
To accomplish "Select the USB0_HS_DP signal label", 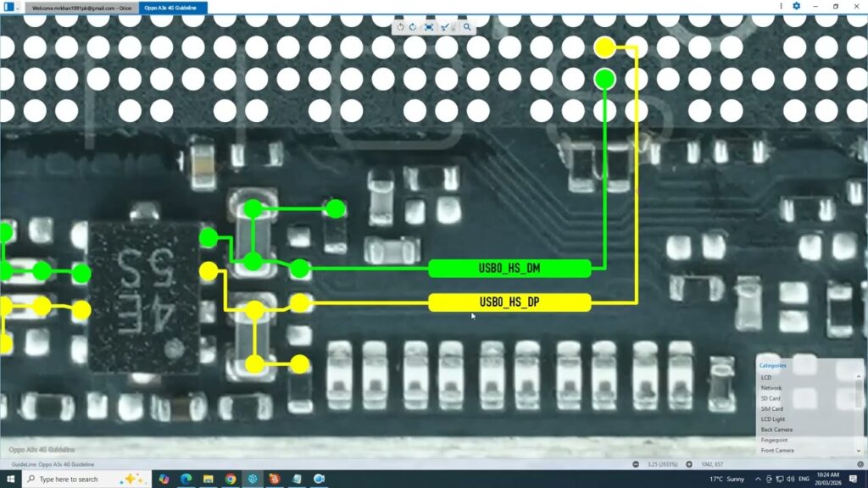I will (509, 302).
